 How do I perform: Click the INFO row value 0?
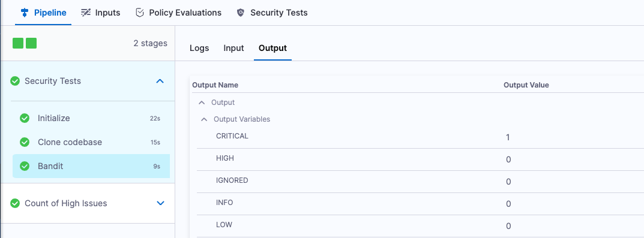click(x=508, y=204)
